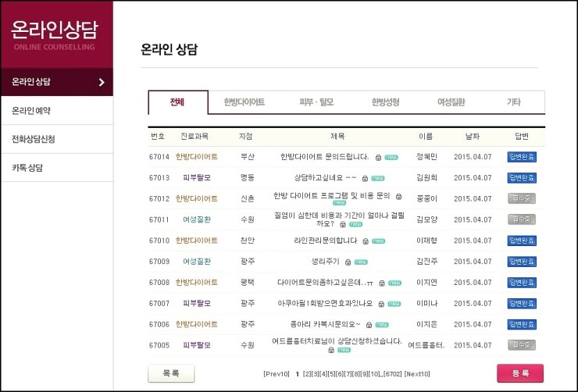Click author name 김진주
This screenshot has height=392, width=578.
(x=426, y=262)
